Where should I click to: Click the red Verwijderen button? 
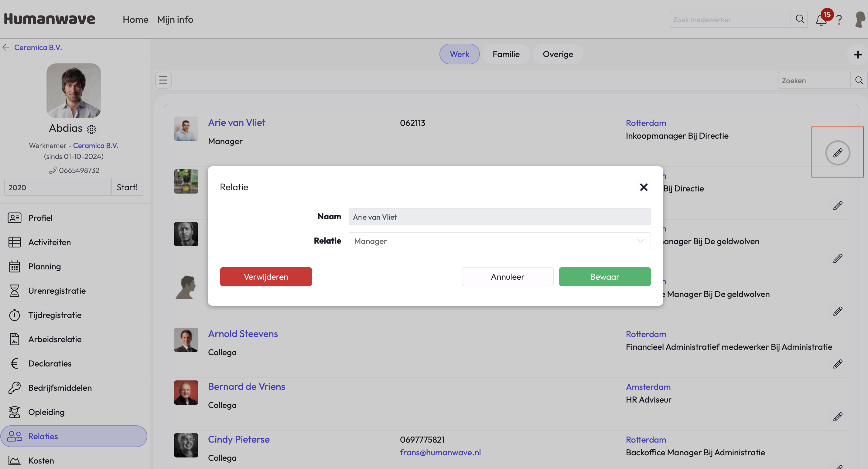pos(266,277)
